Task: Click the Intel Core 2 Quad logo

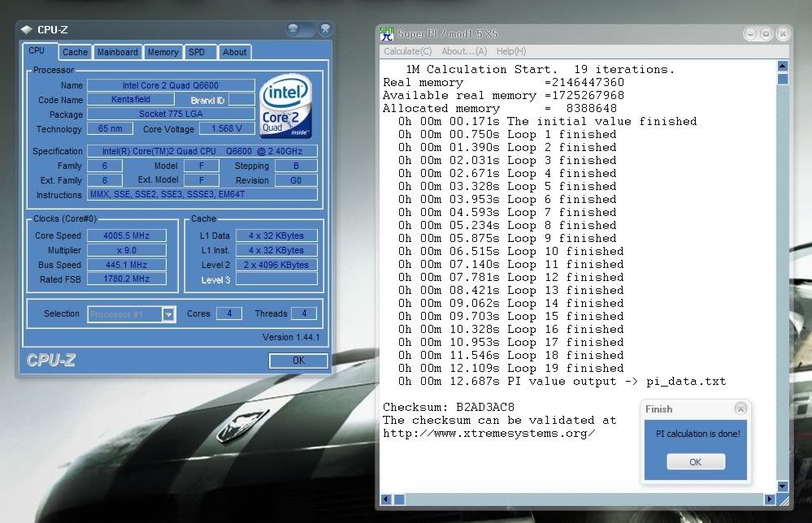Action: (285, 106)
